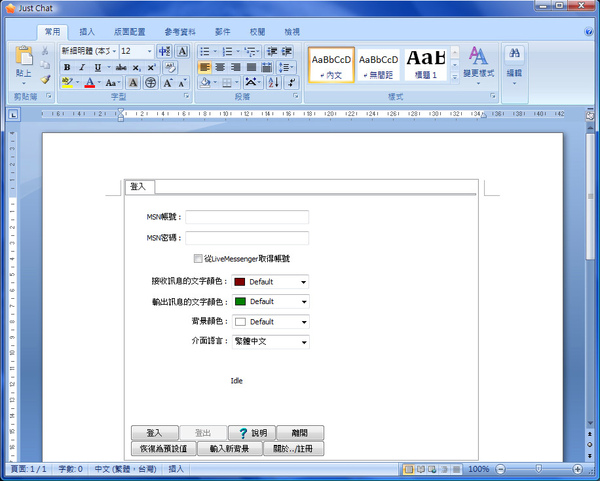Screen dimensions: 600x481
Task: Click the 恢復為預設值 button
Action: pyautogui.click(x=164, y=448)
